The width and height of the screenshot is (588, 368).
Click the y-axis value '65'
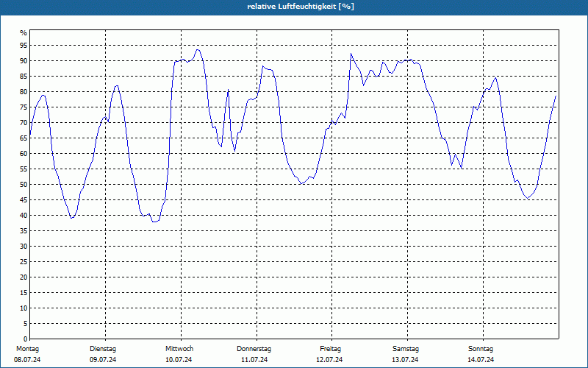24,138
